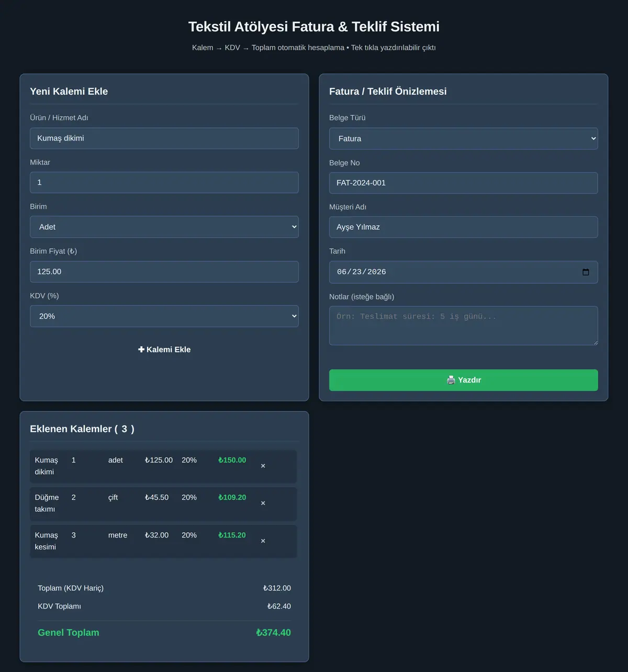The height and width of the screenshot is (672, 628).
Task: Click the Tekstil Atölyesi page title
Action: click(x=314, y=27)
